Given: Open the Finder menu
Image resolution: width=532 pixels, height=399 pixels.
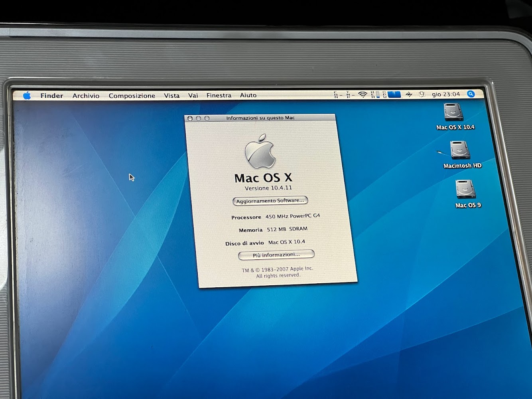Looking at the screenshot, I should 51,96.
